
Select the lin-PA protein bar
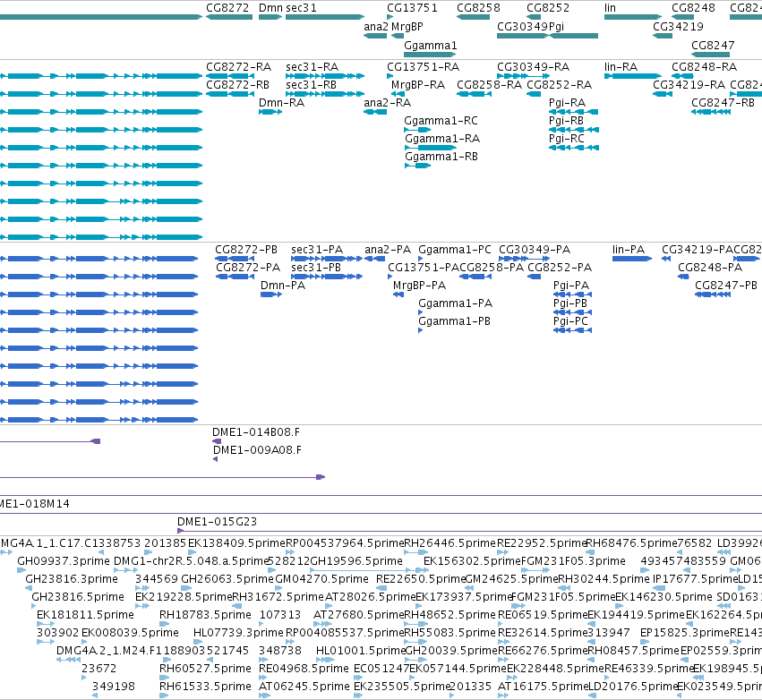(632, 259)
